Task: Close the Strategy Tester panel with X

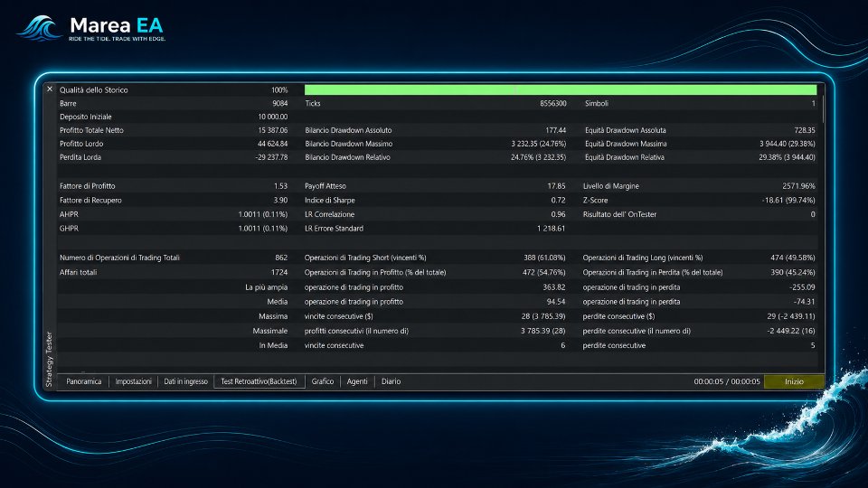Action: pos(50,89)
